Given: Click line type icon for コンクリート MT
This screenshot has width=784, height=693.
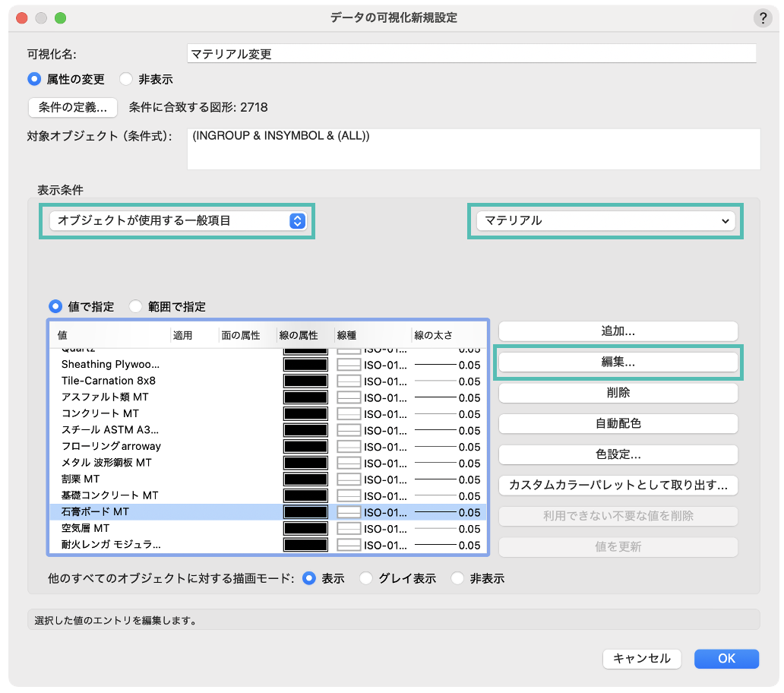Looking at the screenshot, I should click(x=349, y=414).
